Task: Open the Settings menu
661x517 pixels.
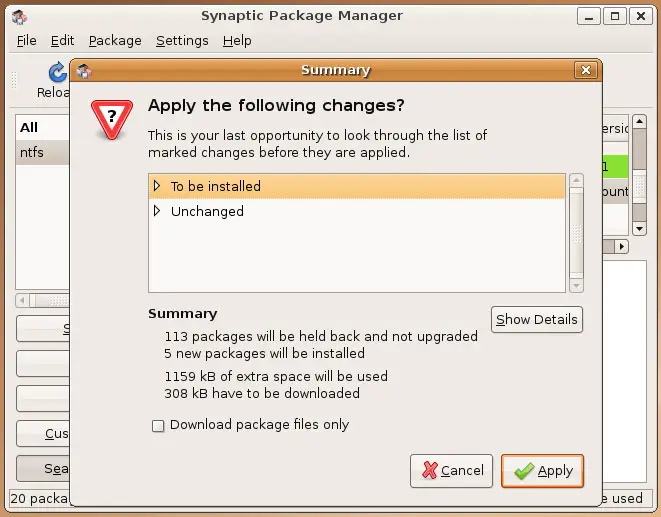Action: pyautogui.click(x=182, y=40)
